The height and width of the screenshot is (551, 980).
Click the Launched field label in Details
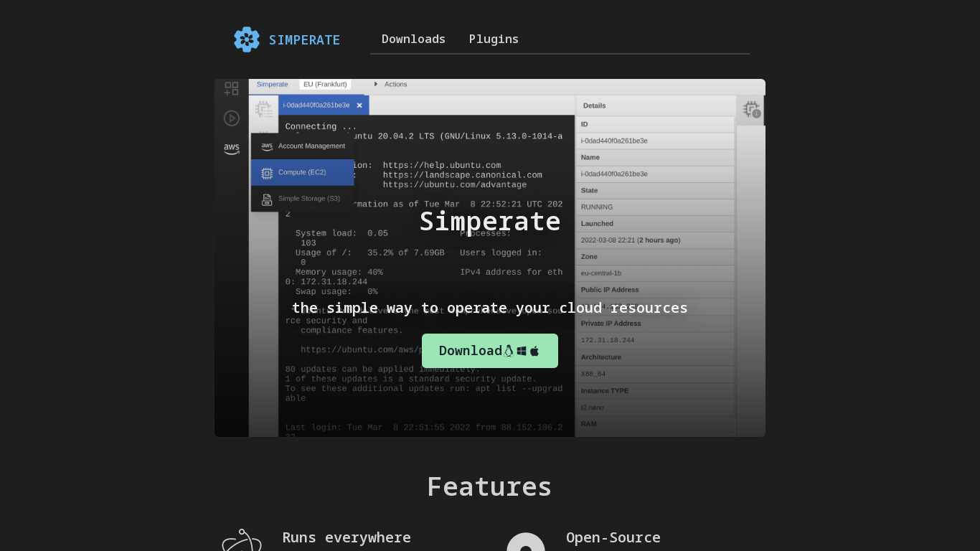tap(598, 224)
